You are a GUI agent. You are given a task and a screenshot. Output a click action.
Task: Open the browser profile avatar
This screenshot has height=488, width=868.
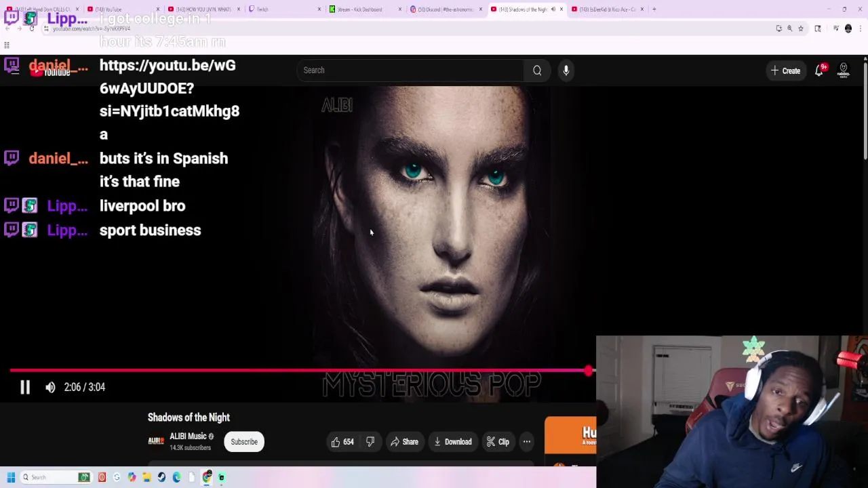(848, 28)
